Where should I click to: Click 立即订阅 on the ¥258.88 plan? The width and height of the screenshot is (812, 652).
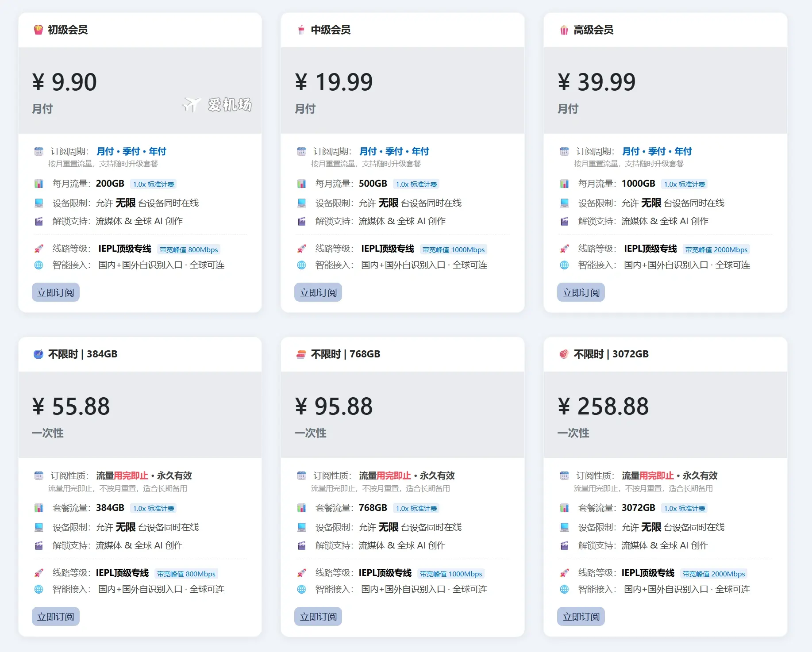pyautogui.click(x=581, y=616)
